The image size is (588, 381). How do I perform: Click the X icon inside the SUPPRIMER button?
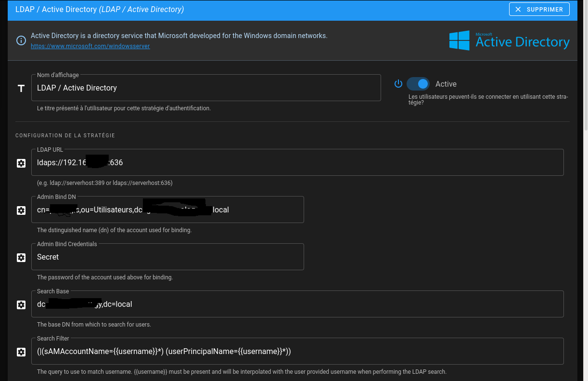(x=518, y=9)
